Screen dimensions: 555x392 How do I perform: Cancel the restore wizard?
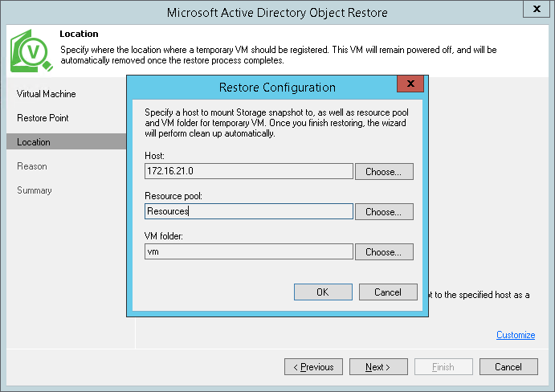click(x=508, y=367)
